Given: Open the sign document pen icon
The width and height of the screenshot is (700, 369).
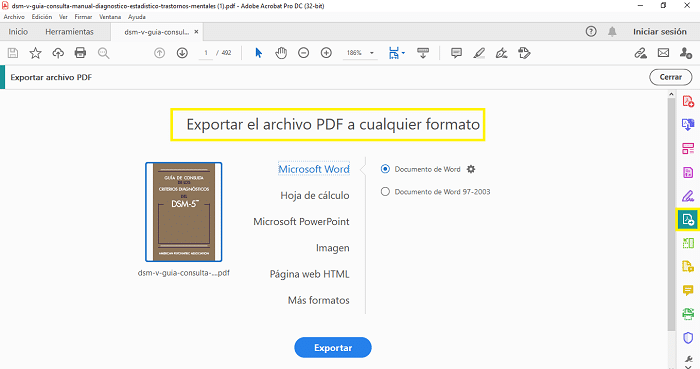Looking at the screenshot, I should tap(501, 53).
